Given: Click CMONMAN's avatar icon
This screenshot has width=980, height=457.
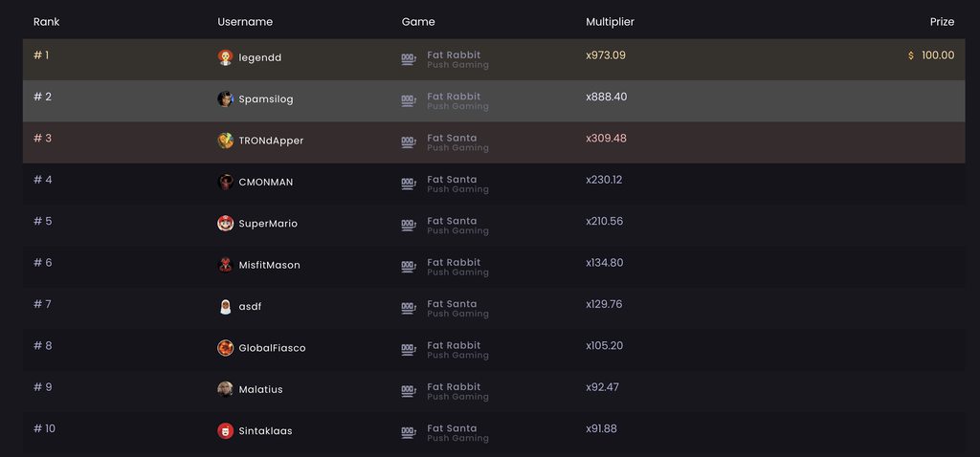Looking at the screenshot, I should (225, 183).
